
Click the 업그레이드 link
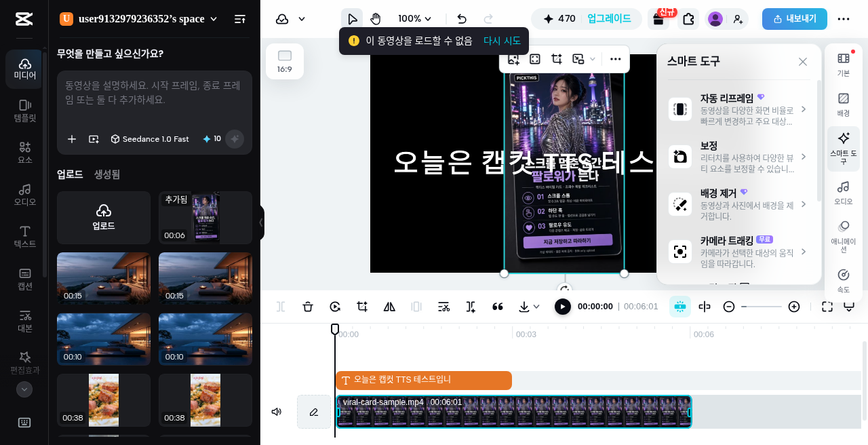tap(609, 19)
